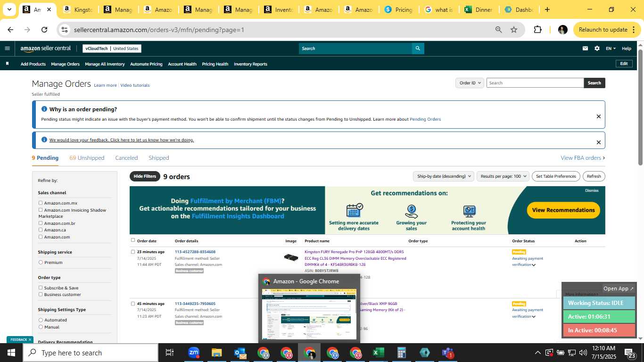Open the Zoom app on the taskbar
The image size is (644, 362).
point(193,353)
